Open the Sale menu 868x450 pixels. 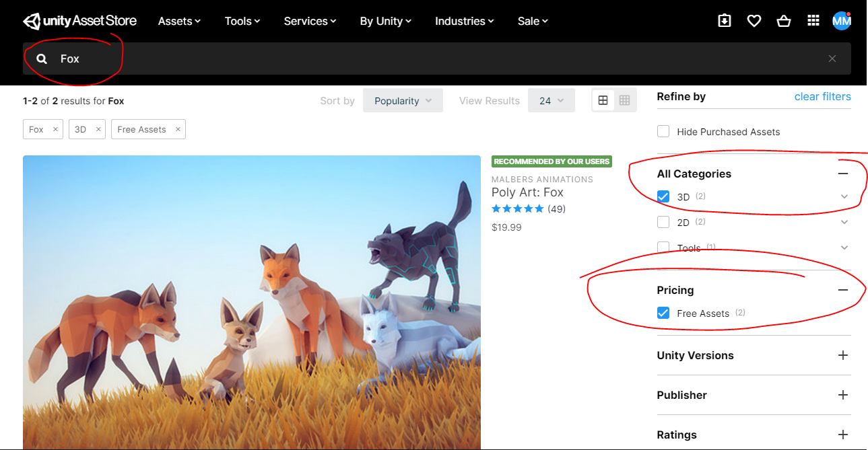pyautogui.click(x=533, y=21)
